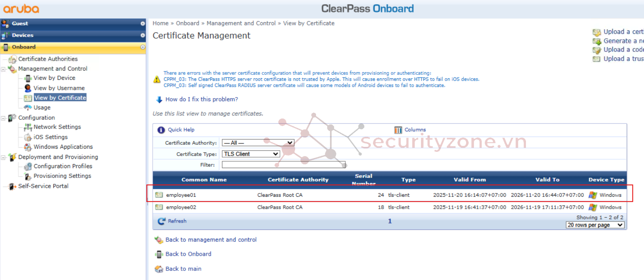Click the Configuration icon in the sidebar
644x280 pixels.
[12, 118]
